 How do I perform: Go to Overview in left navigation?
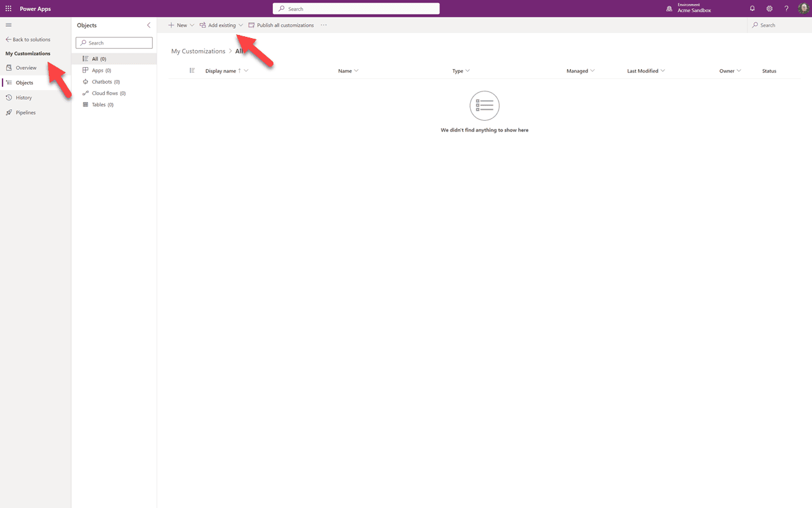[26, 68]
